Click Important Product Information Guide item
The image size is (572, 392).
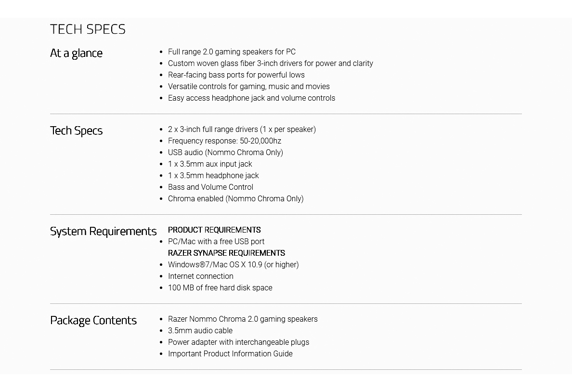230,353
